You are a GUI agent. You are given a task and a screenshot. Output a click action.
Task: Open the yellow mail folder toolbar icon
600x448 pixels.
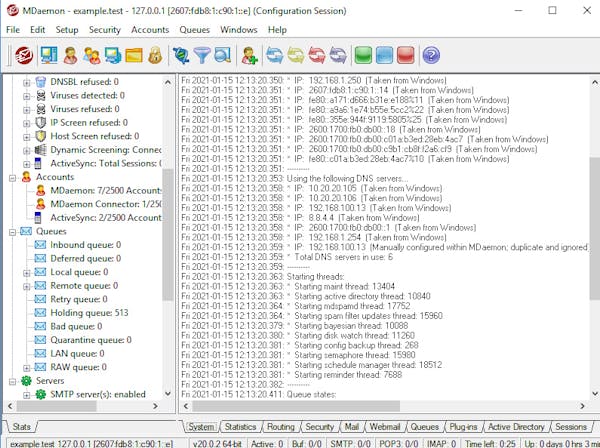coord(134,55)
